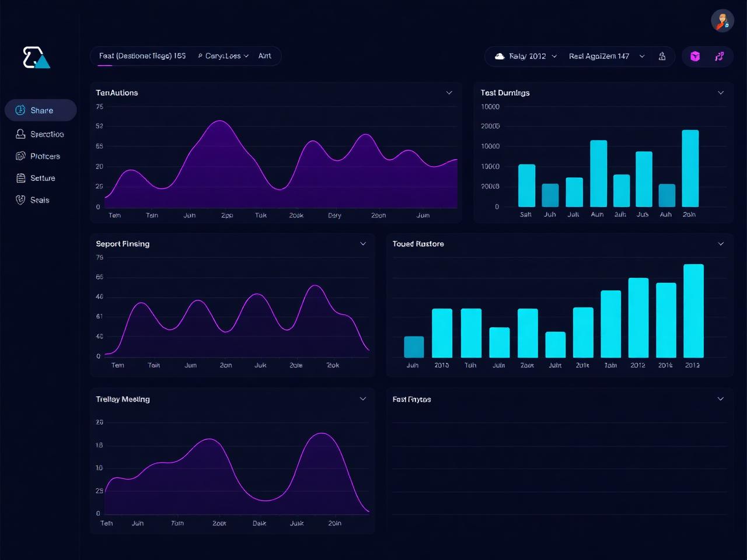The width and height of the screenshot is (747, 560).
Task: Click the cloud icon beside Ralg 2012
Action: (500, 57)
